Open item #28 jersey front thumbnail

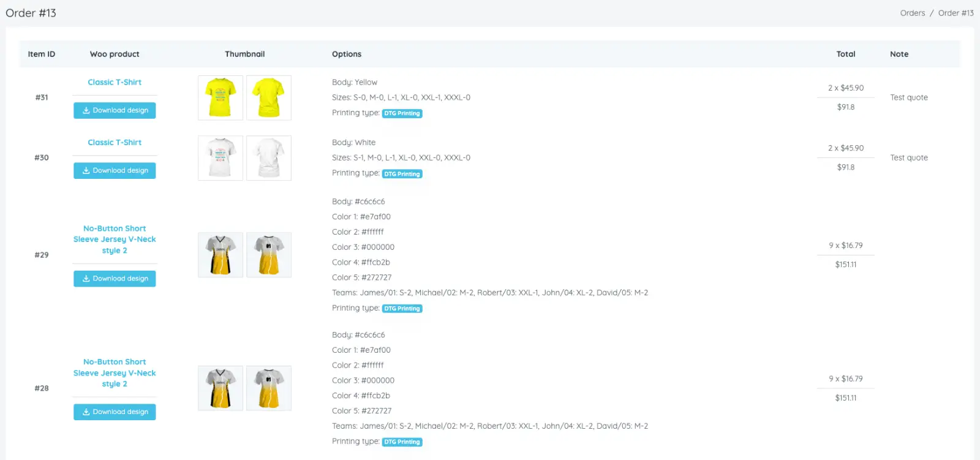point(221,388)
